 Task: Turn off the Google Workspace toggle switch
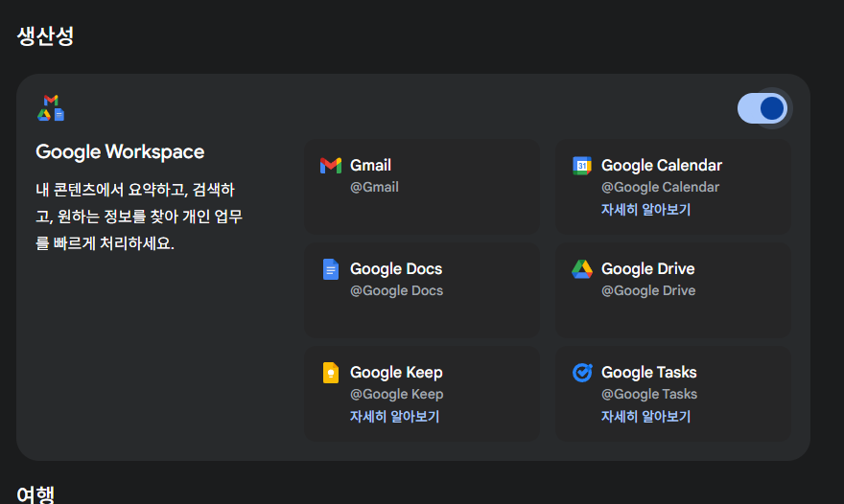pyautogui.click(x=762, y=108)
